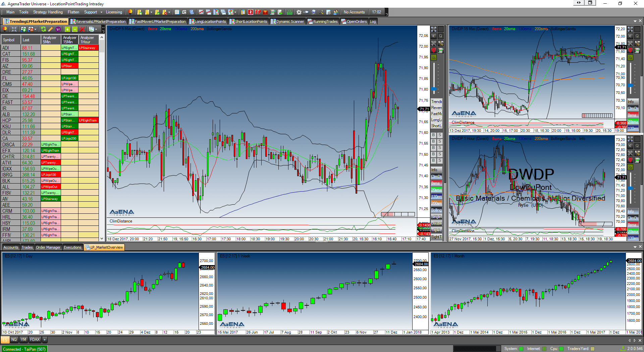Open the Licensing menu
Viewport: 644px width, 352px height.
click(114, 12)
